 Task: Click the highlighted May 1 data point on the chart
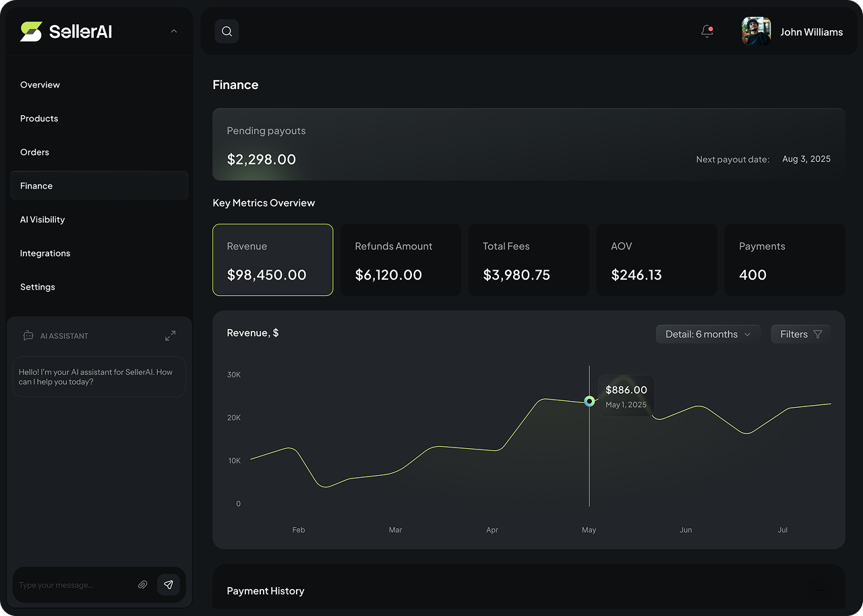point(589,400)
